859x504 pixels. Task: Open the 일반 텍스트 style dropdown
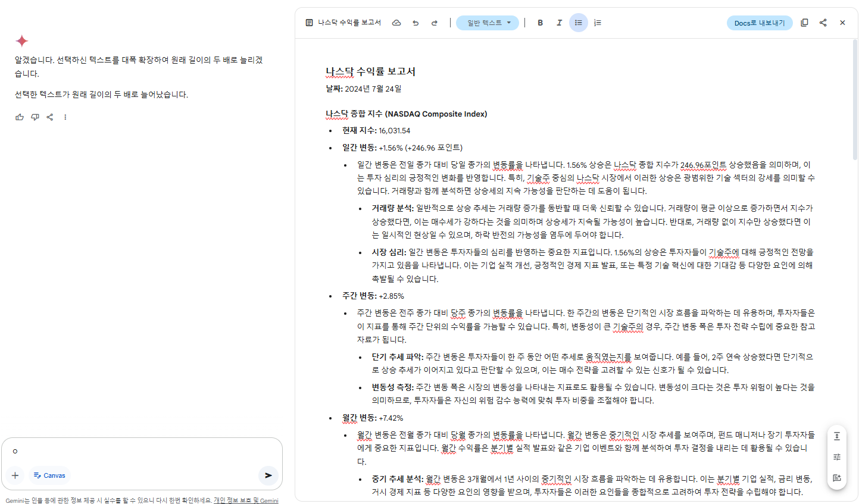click(488, 23)
